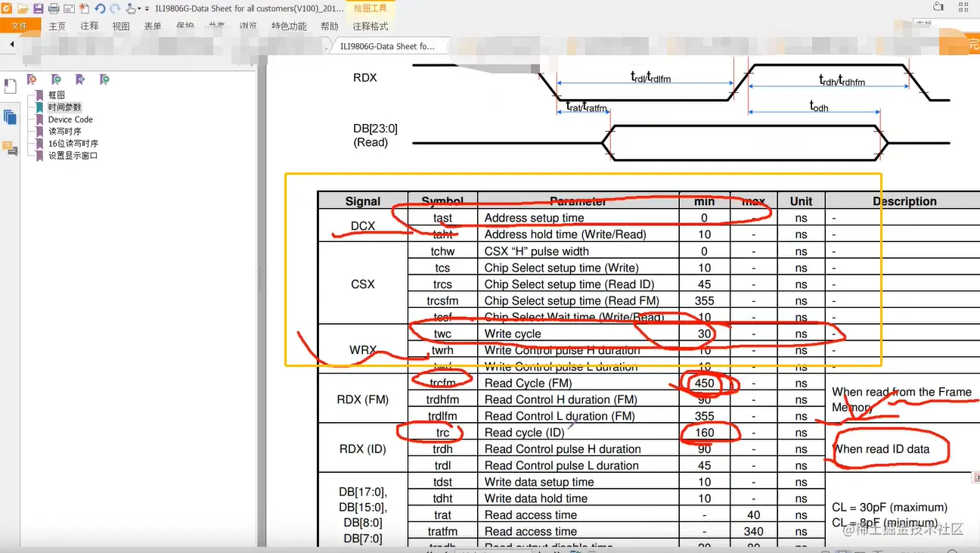Click the bookmark icon with blue arrow
980x553 pixels.
point(80,79)
